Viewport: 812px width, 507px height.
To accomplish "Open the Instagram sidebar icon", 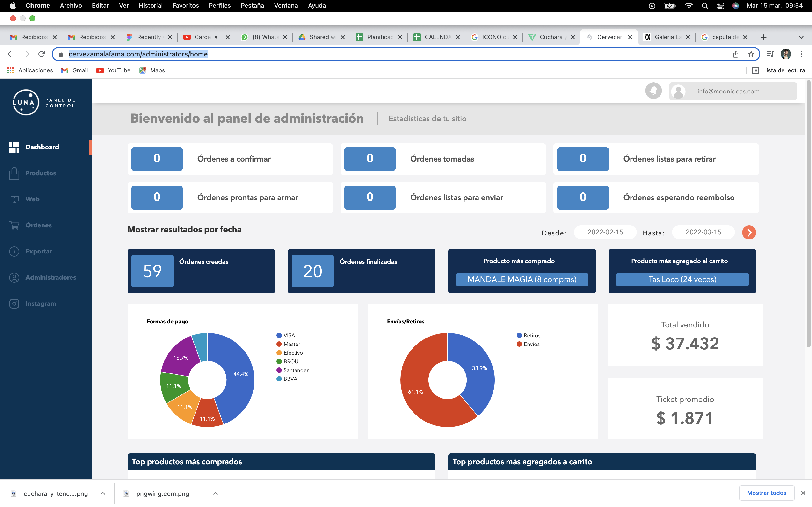I will [x=14, y=304].
